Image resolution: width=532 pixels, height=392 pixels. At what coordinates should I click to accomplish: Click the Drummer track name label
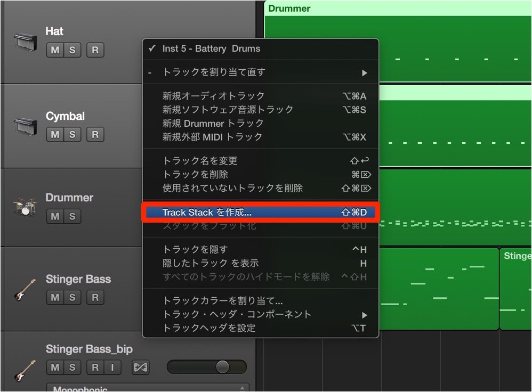(69, 198)
